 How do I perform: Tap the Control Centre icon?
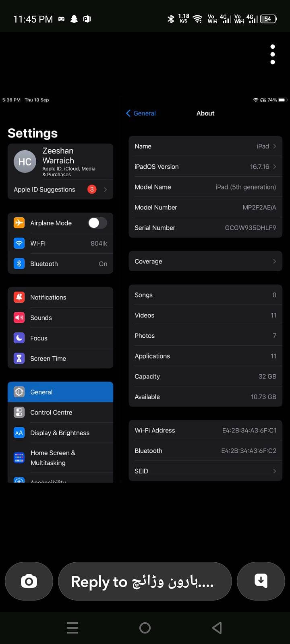coord(19,412)
